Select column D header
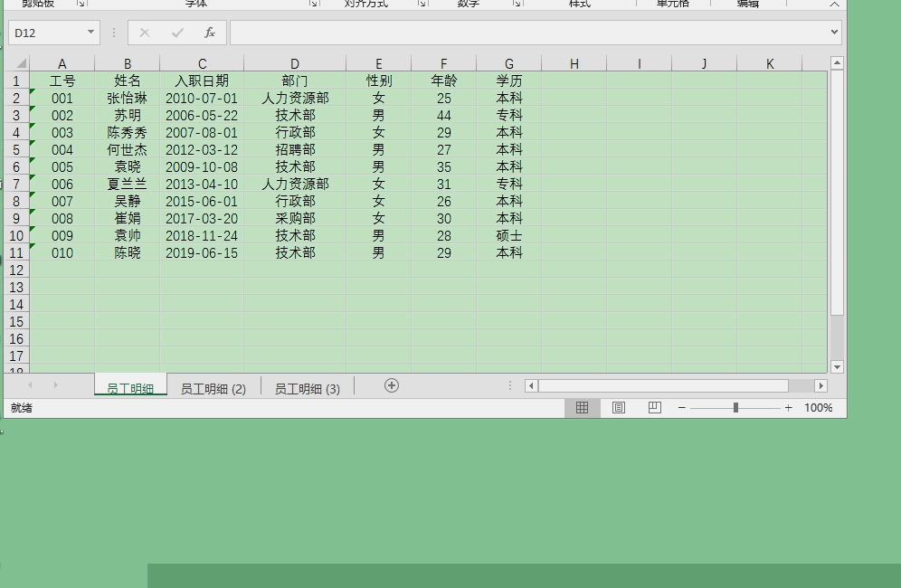The width and height of the screenshot is (901, 588). (x=295, y=64)
